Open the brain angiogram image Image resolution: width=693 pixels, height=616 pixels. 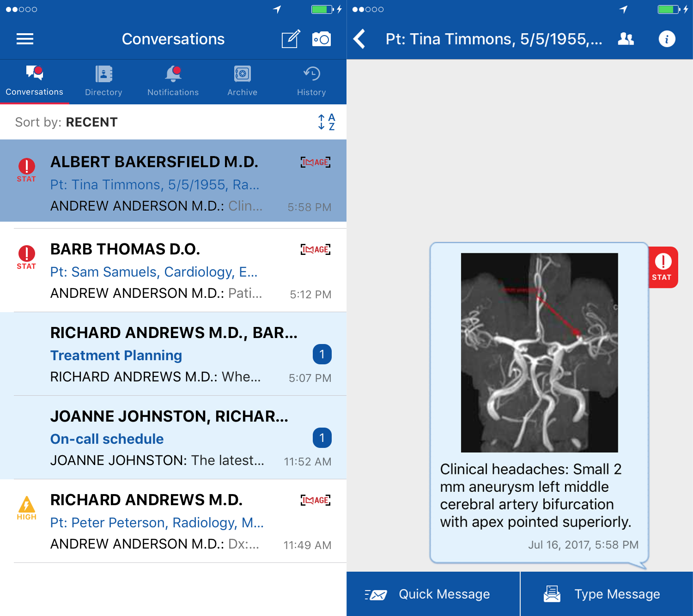539,352
